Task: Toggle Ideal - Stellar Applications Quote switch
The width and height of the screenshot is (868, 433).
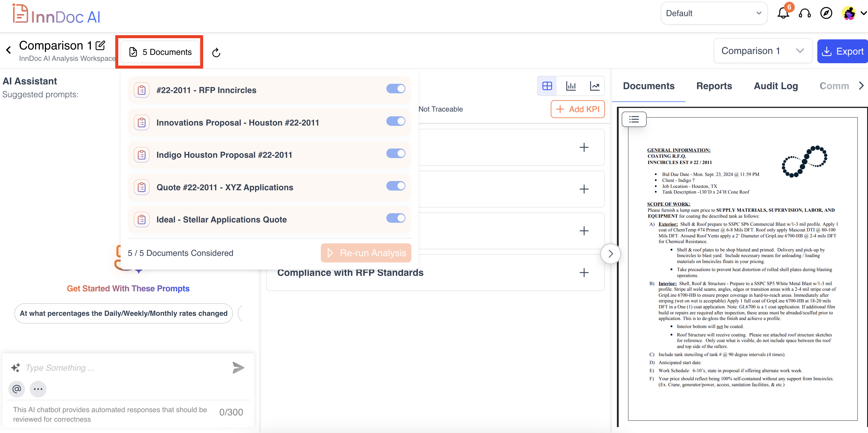Action: tap(396, 218)
